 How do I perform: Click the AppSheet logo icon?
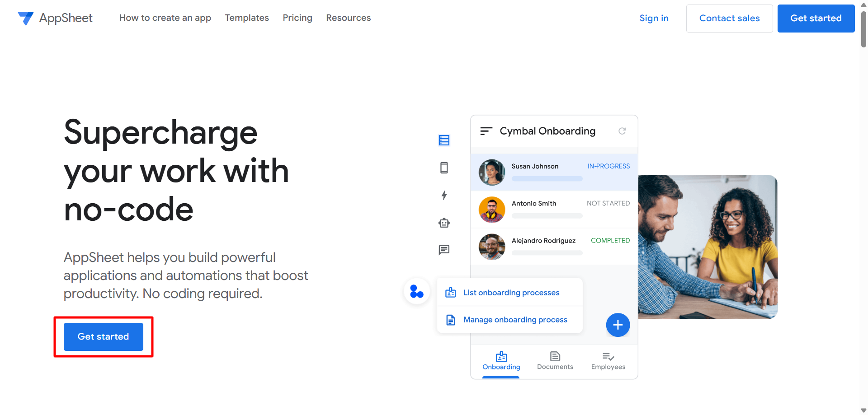pos(26,18)
